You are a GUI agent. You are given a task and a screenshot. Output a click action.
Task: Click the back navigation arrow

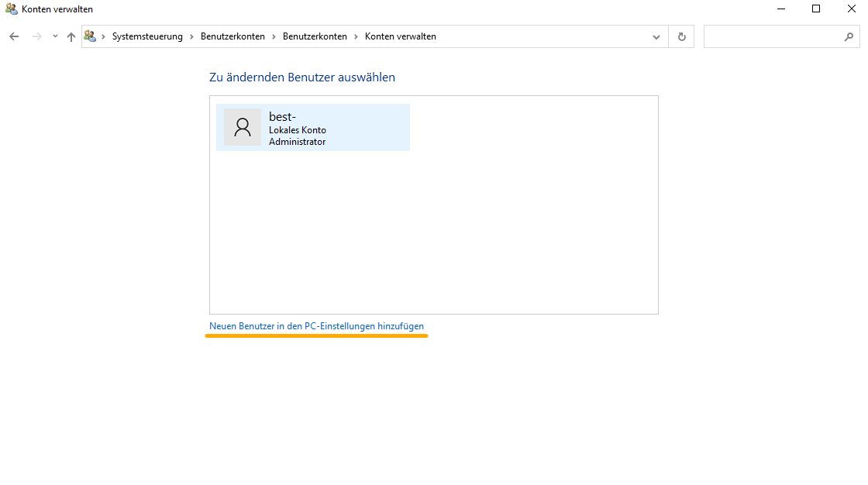click(13, 36)
